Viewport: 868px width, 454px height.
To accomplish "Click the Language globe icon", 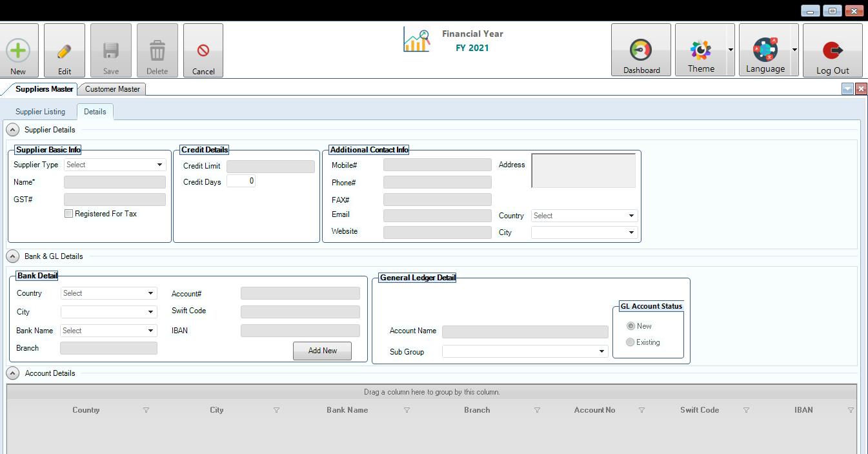I will click(x=765, y=50).
